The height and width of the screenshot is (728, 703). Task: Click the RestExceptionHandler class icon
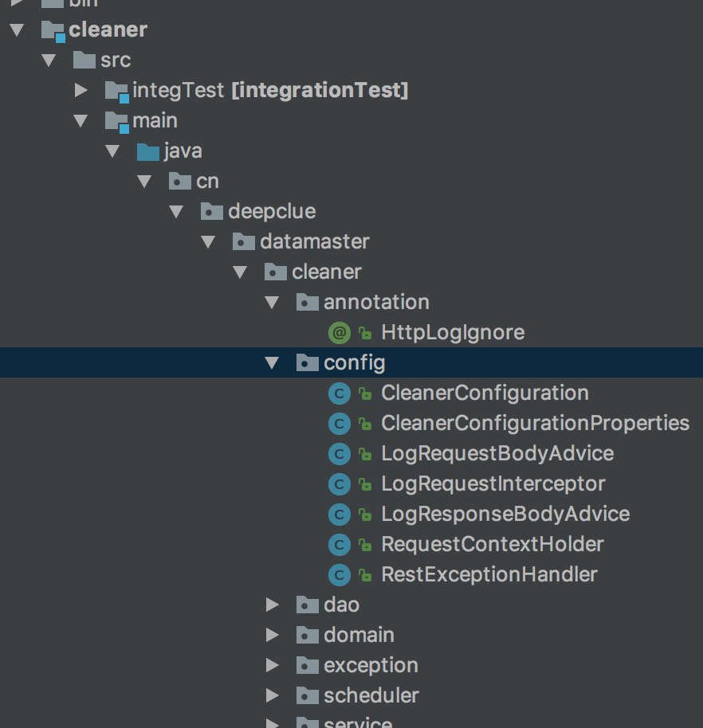click(x=340, y=574)
